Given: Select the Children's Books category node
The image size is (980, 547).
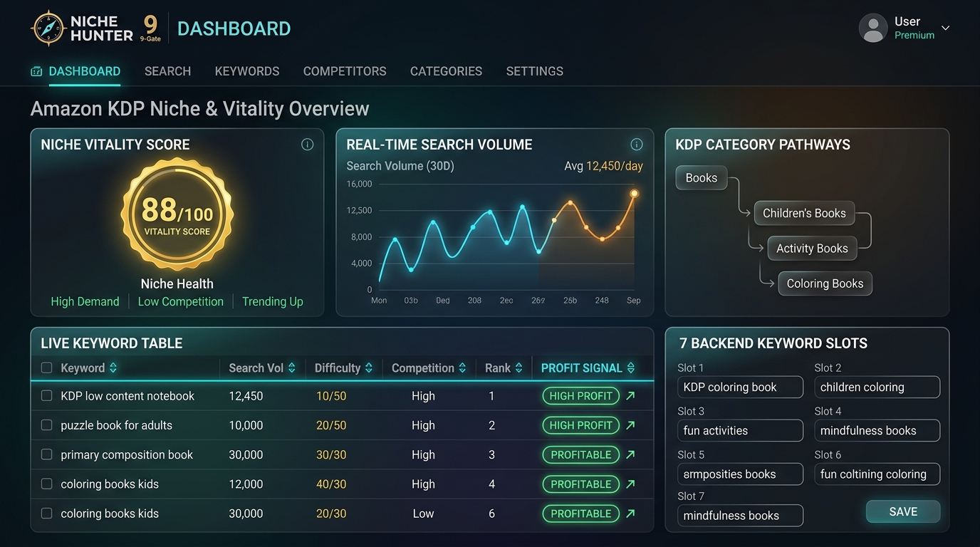Looking at the screenshot, I should point(804,213).
